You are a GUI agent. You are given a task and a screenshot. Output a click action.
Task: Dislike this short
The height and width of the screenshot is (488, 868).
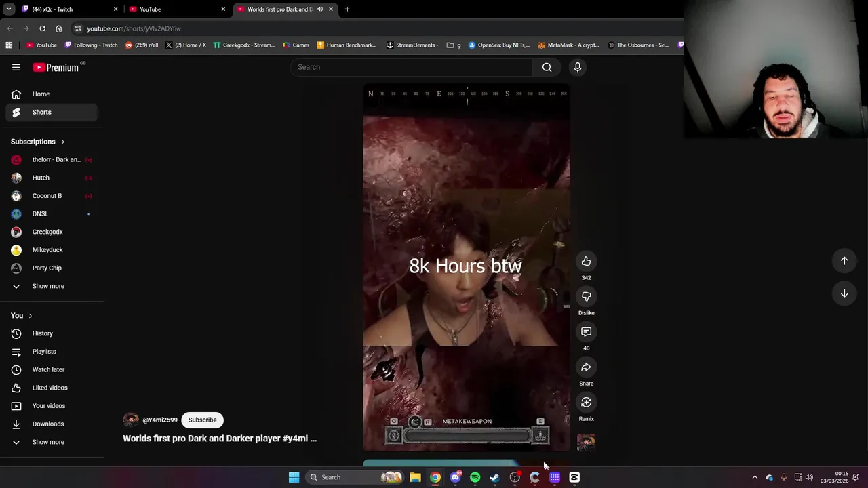[586, 296]
